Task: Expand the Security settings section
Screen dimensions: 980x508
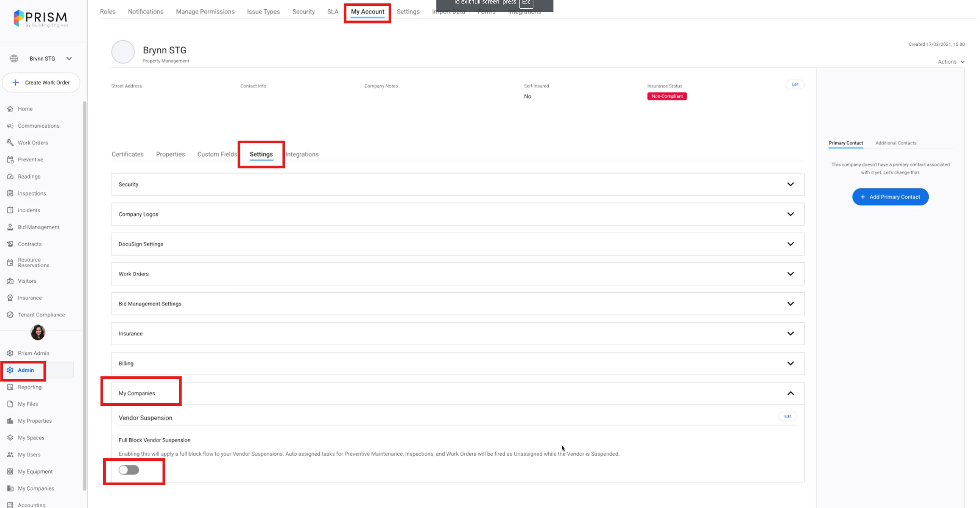Action: point(790,184)
